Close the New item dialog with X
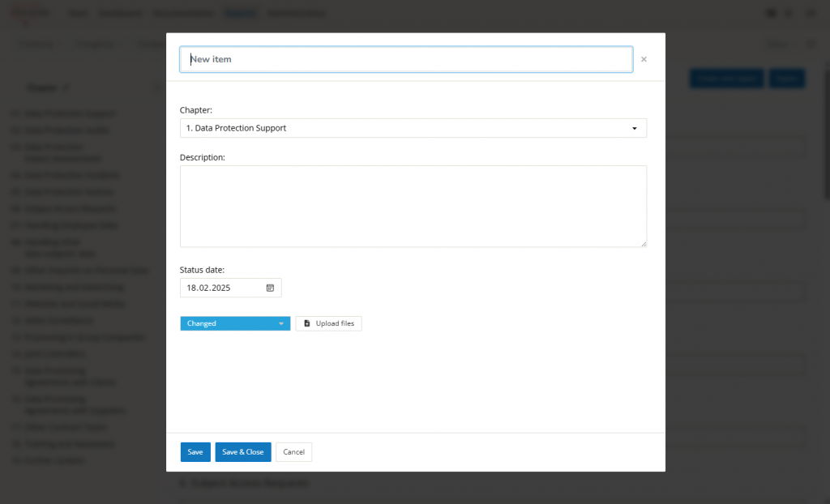The height and width of the screenshot is (504, 830). tap(644, 59)
